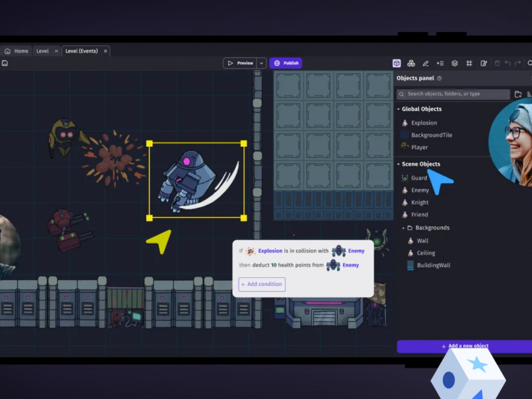
Task: Click the Player object icon
Action: [405, 146]
